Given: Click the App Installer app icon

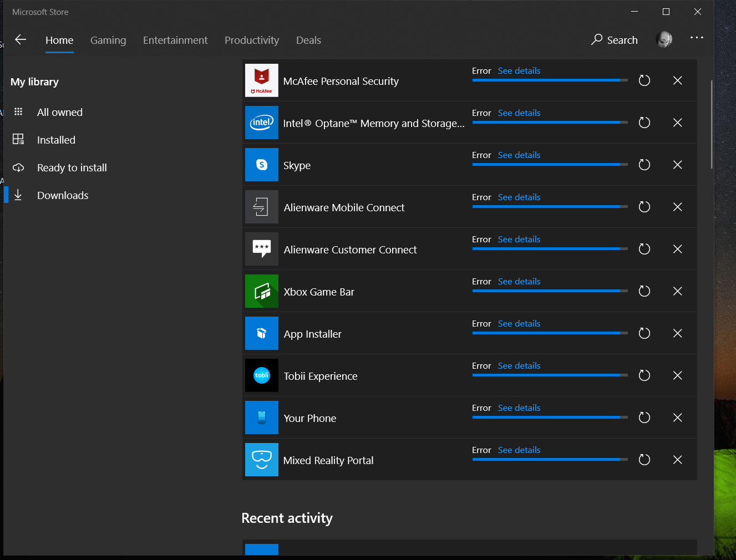Looking at the screenshot, I should tap(262, 333).
